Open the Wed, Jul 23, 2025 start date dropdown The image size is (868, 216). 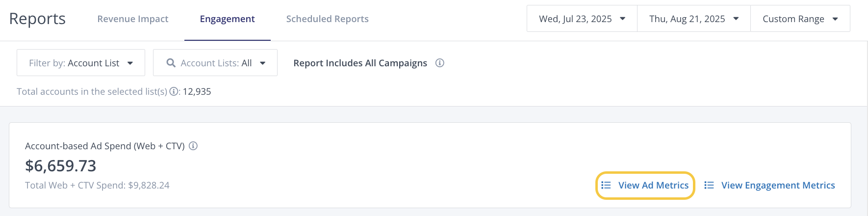(x=582, y=19)
